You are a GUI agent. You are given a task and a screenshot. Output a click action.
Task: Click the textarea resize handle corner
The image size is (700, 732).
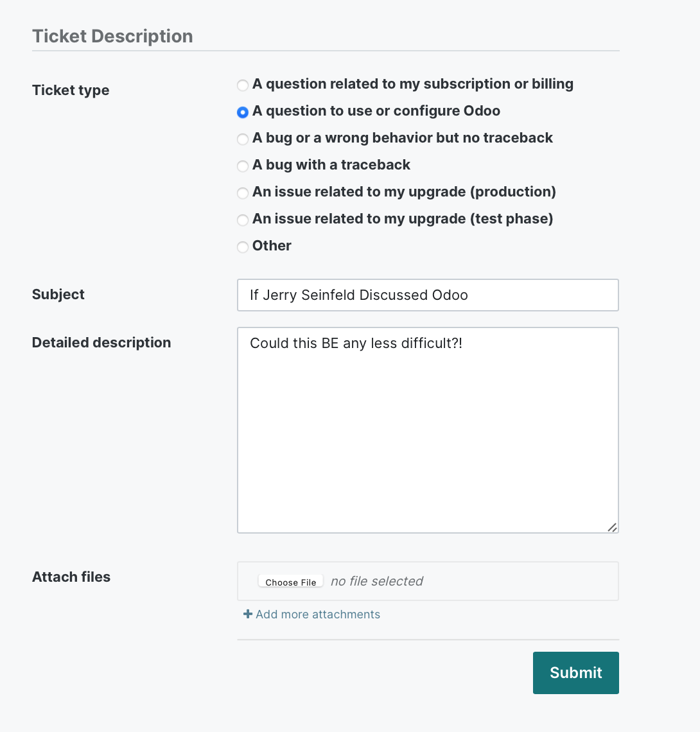(612, 527)
